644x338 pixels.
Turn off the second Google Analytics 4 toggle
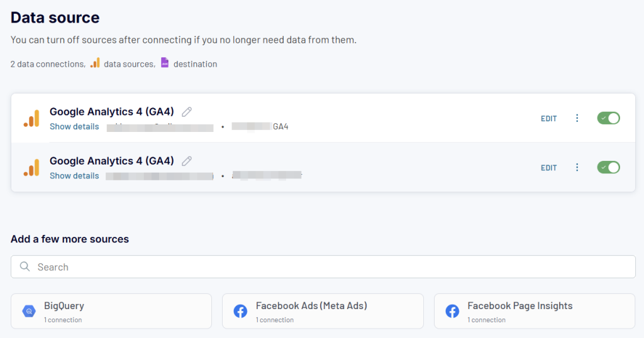click(608, 167)
